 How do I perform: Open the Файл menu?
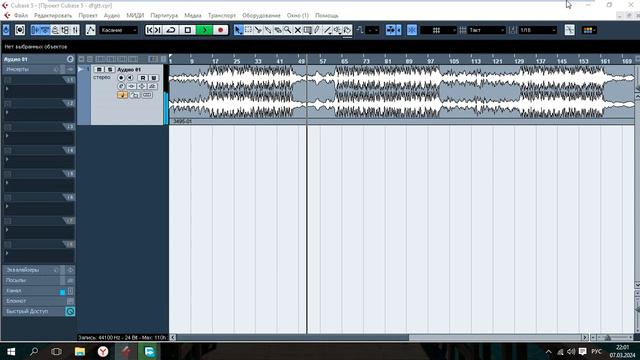(x=21, y=15)
